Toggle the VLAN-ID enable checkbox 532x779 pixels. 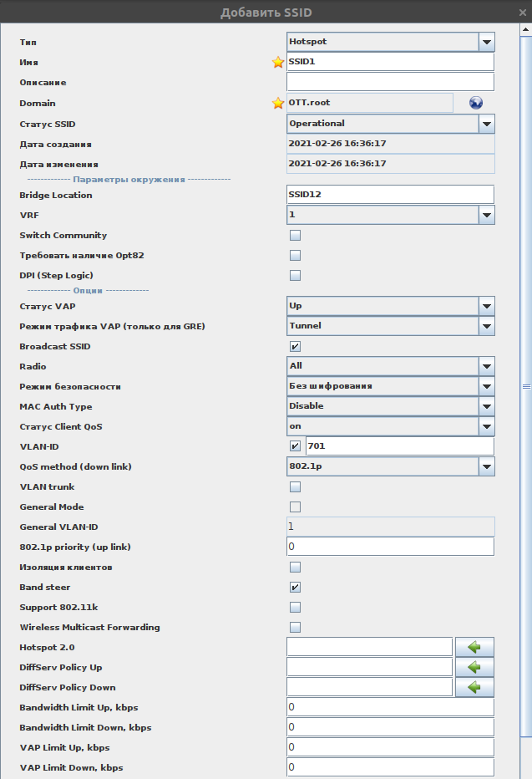295,446
